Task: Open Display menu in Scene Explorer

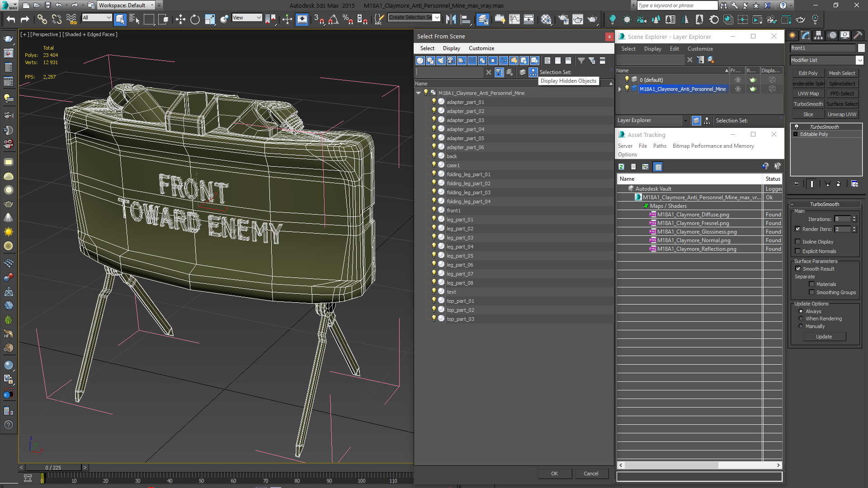Action: (x=652, y=49)
